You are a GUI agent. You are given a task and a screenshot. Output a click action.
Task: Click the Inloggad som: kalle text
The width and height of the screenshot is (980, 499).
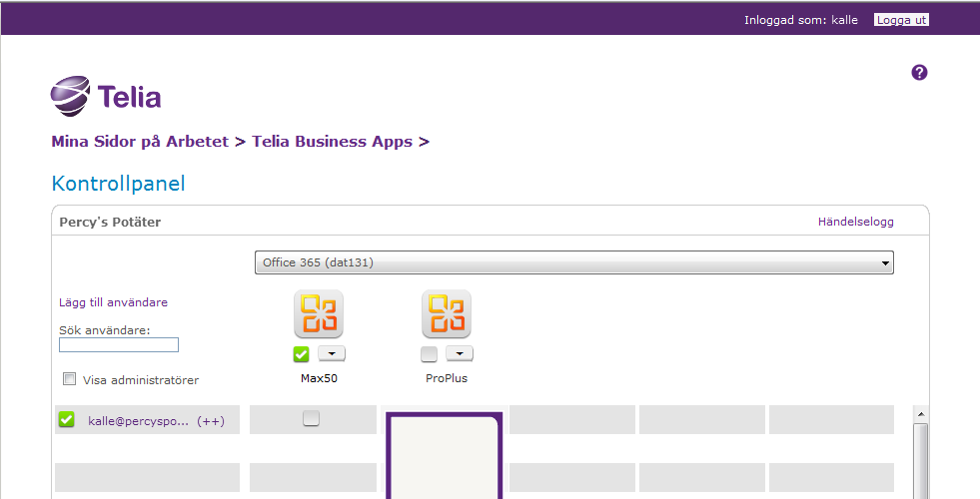pos(800,20)
